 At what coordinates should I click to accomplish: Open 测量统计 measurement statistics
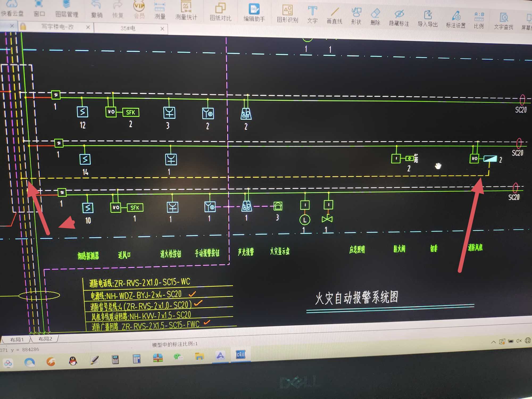click(x=186, y=11)
